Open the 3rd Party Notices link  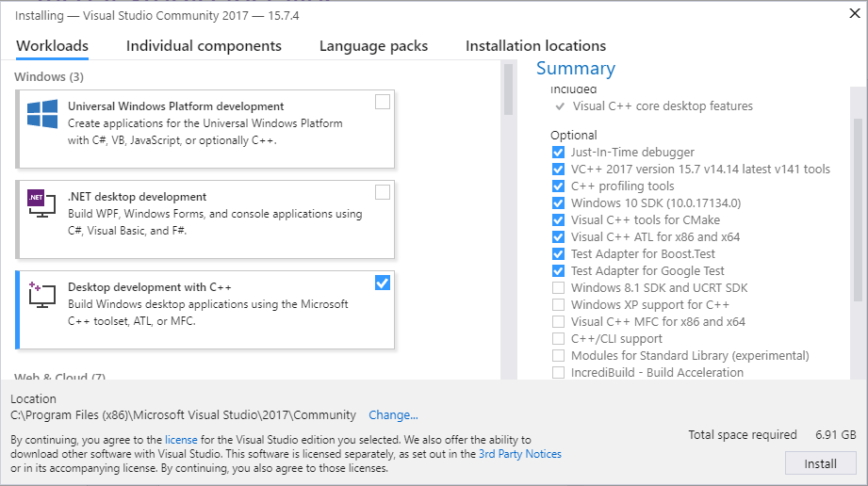click(x=519, y=454)
